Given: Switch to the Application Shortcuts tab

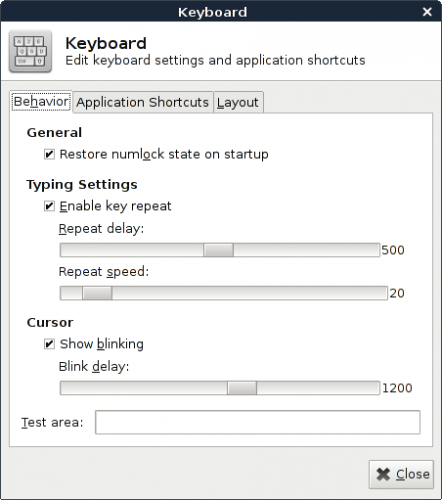Looking at the screenshot, I should tap(143, 102).
